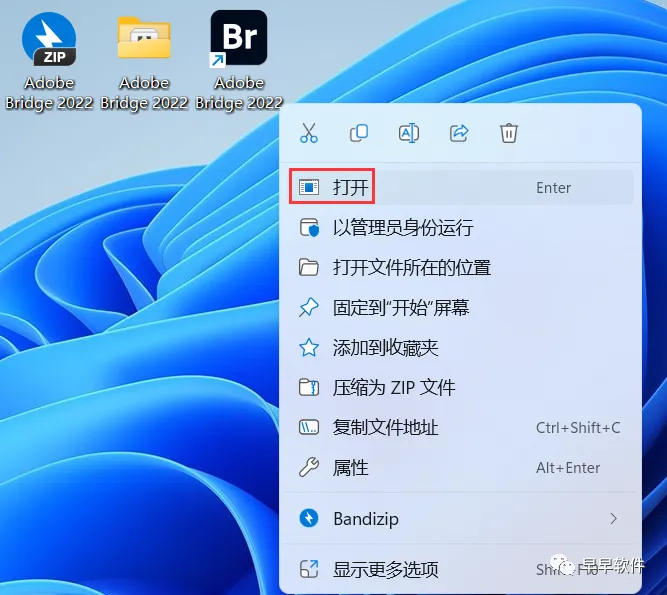Viewport: 667px width, 595px height.
Task: Click the expand icon beside 显示更多选项
Action: (309, 569)
